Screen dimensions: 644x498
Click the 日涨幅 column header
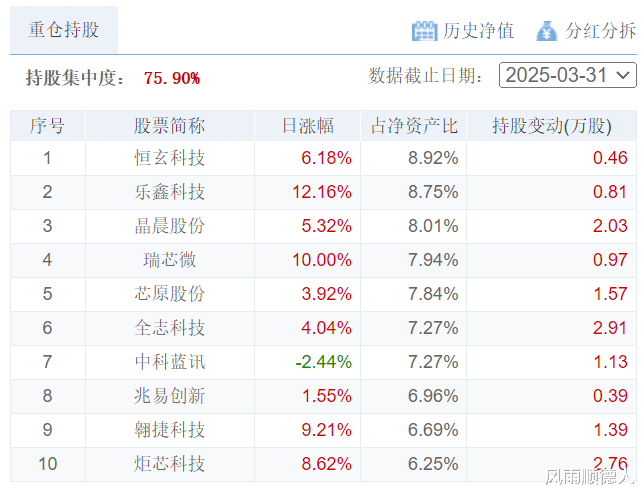pos(307,126)
